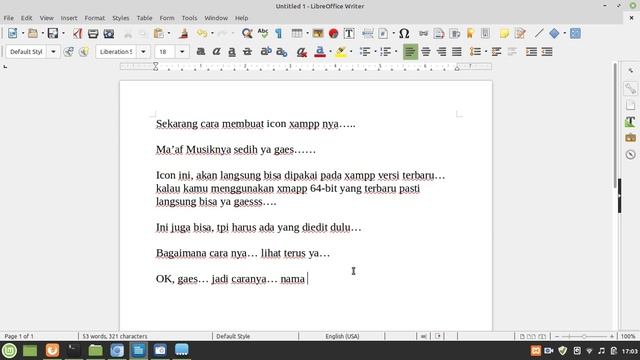The height and width of the screenshot is (360, 640).
Task: Insert a chart
Action: [333, 33]
